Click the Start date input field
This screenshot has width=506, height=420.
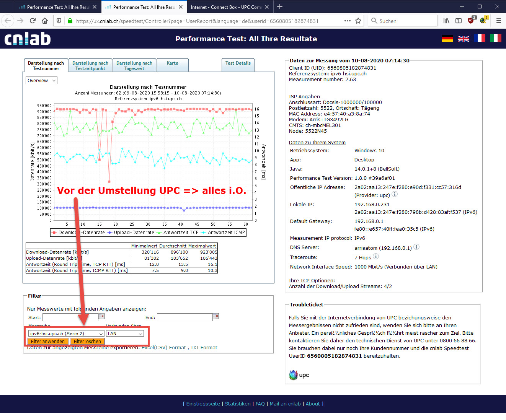click(70, 317)
